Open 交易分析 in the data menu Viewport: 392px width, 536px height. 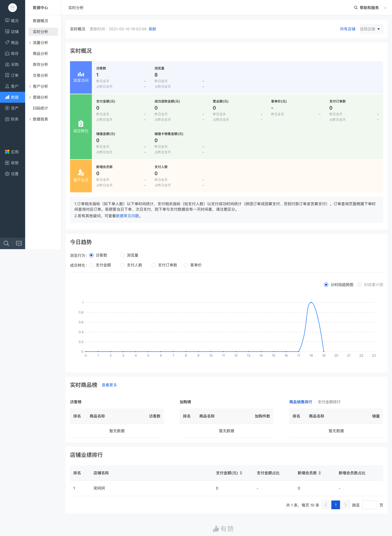[40, 75]
